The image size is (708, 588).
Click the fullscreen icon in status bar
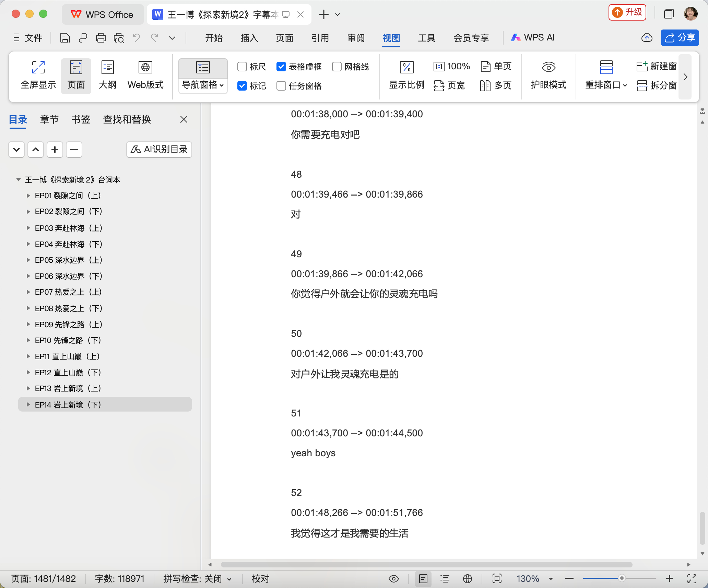point(692,579)
